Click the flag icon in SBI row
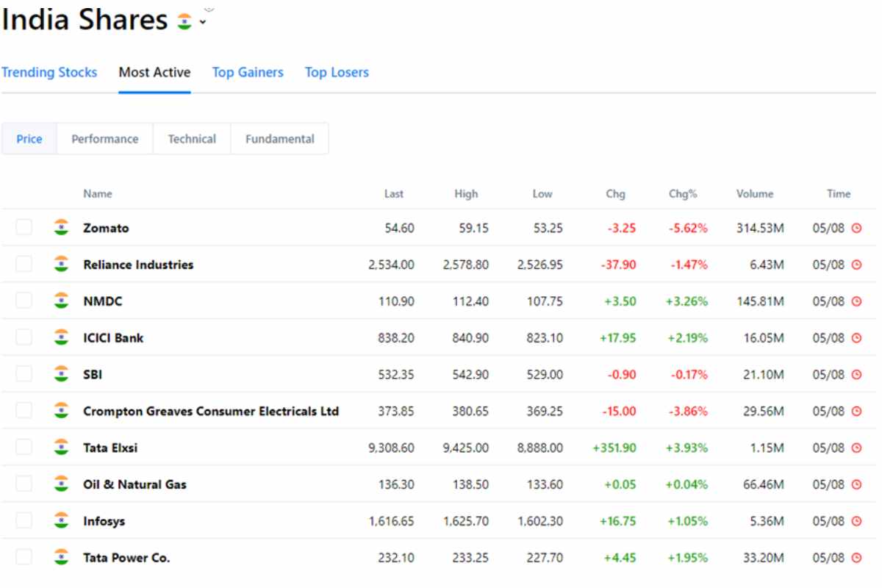The height and width of the screenshot is (588, 882). coord(61,375)
